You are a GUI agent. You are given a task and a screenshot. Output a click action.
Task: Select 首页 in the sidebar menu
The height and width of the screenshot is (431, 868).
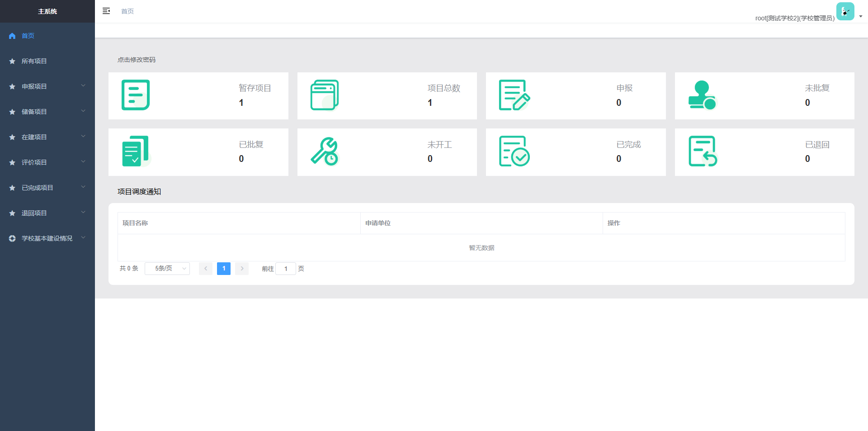(28, 36)
